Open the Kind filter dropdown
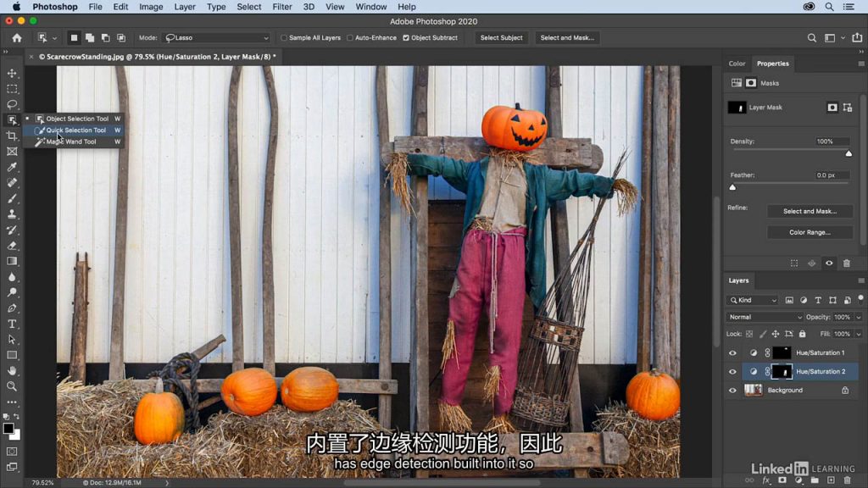The image size is (868, 488). (x=753, y=300)
